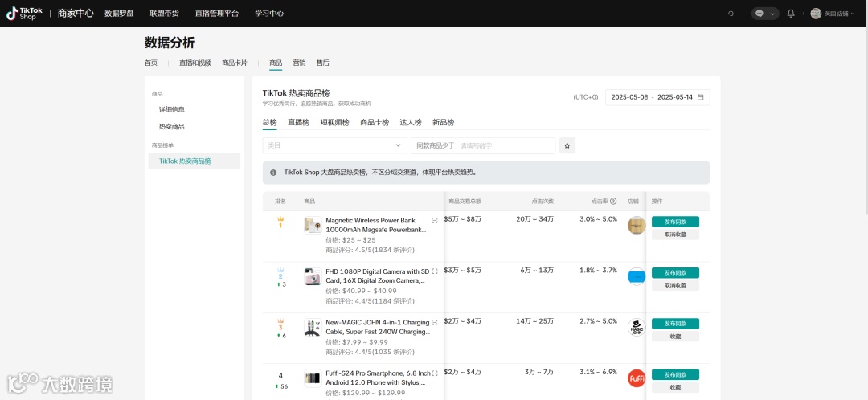The height and width of the screenshot is (400, 868).
Task: Select the 总榜 ranking tab
Action: click(269, 122)
